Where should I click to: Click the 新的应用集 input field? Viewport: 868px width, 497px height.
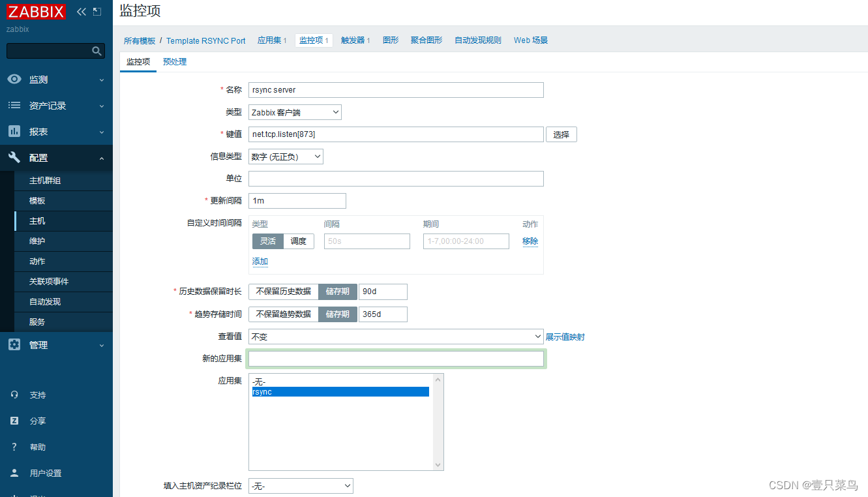click(396, 359)
